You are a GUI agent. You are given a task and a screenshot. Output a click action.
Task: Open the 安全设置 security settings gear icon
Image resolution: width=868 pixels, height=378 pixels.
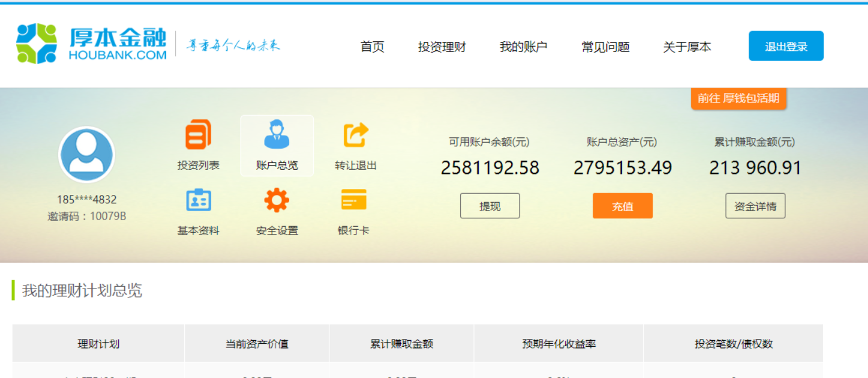pyautogui.click(x=276, y=201)
